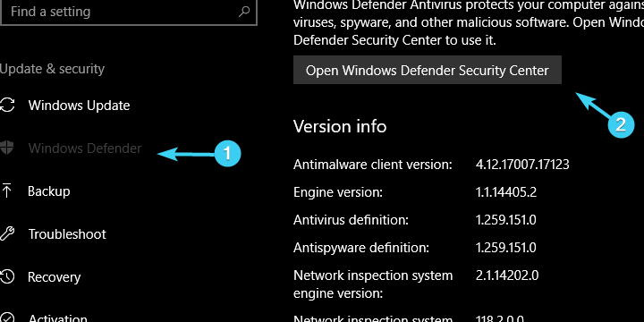Click the Version info heading
This screenshot has width=644, height=322.
pyautogui.click(x=340, y=126)
